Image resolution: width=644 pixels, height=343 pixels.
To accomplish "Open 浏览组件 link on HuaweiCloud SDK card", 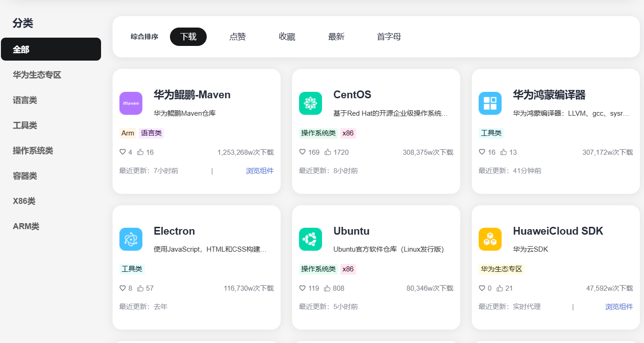I will (619, 306).
